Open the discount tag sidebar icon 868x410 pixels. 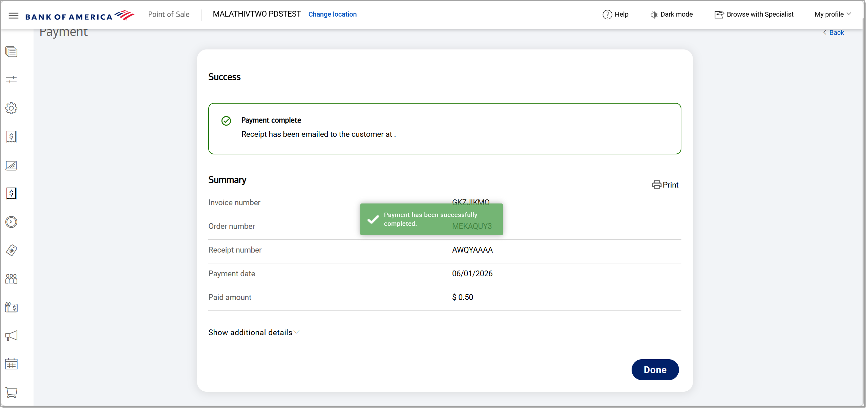[11, 250]
